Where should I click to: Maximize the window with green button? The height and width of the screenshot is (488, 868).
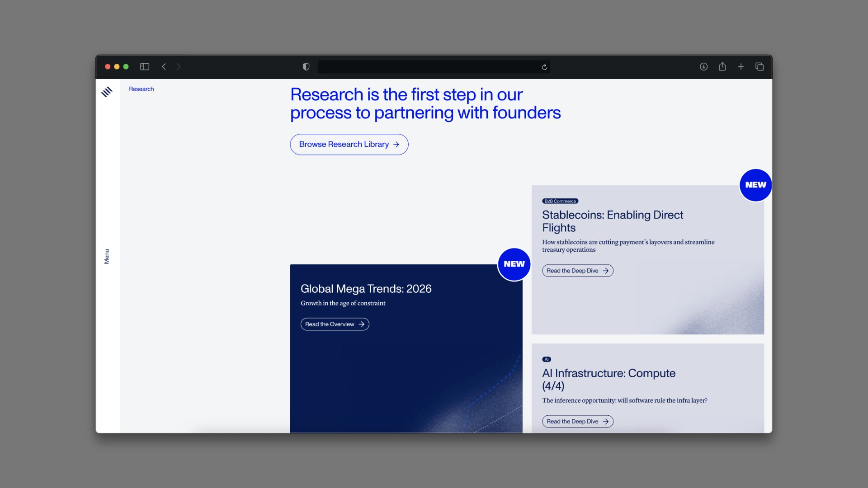(126, 66)
